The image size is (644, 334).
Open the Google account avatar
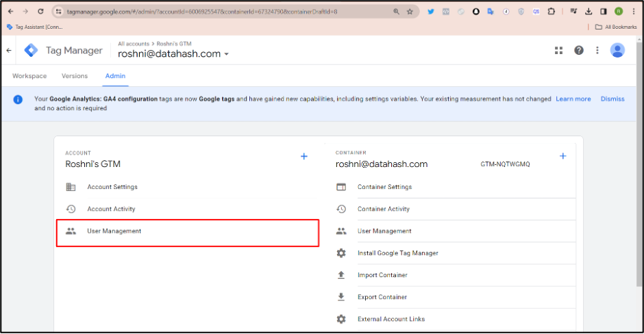pos(617,51)
